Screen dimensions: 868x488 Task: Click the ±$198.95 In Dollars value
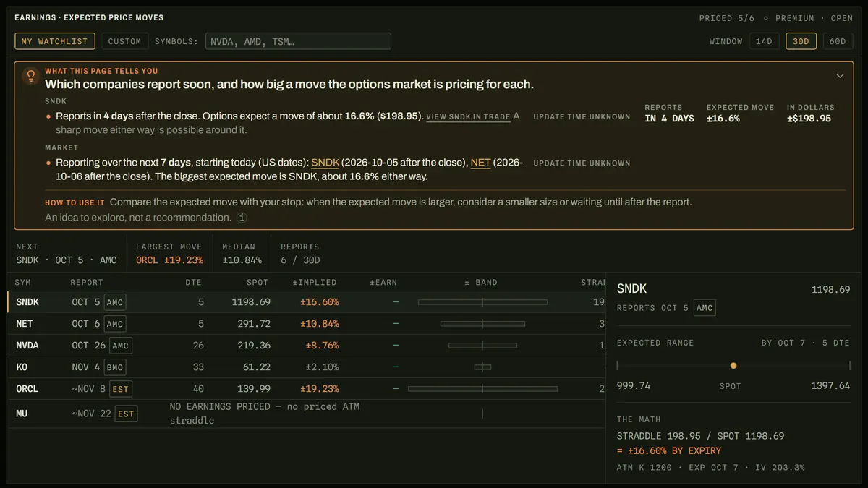pyautogui.click(x=809, y=119)
